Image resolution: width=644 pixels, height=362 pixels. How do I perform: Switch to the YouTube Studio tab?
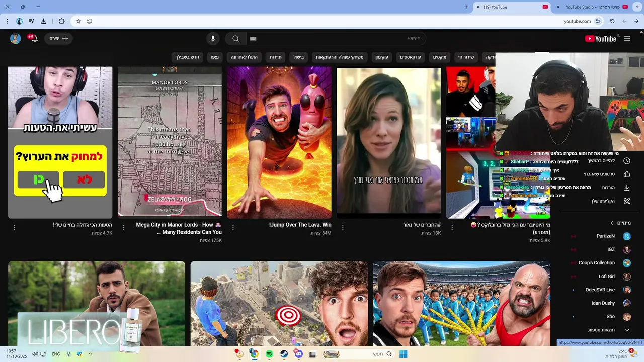click(592, 7)
